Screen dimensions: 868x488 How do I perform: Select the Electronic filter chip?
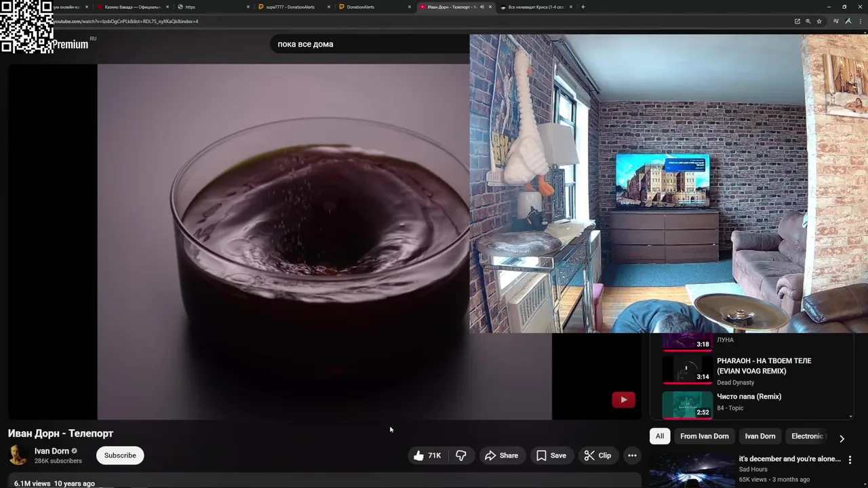pos(808,436)
